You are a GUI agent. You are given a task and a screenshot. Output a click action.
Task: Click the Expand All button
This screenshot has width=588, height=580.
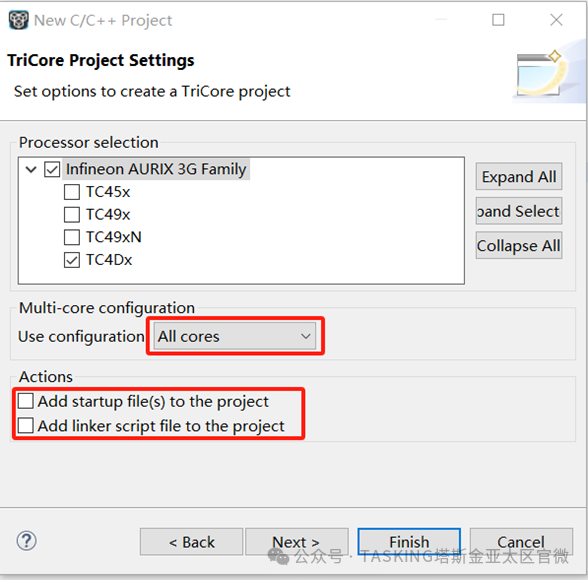click(519, 177)
